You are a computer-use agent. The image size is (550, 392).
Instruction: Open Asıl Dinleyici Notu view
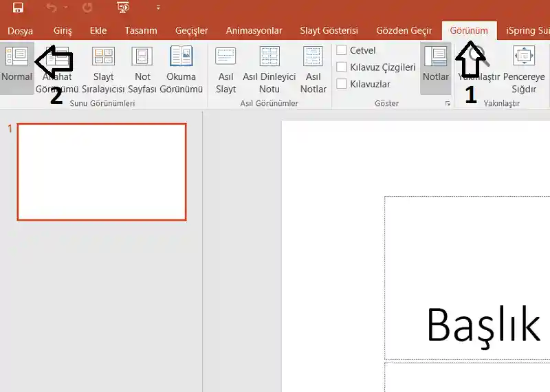(269, 69)
